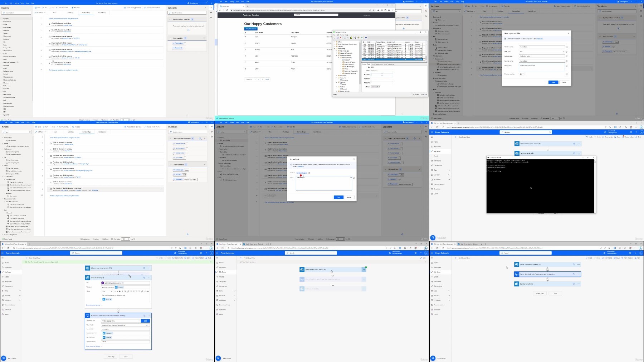The width and height of the screenshot is (644, 362).
Task: Open the Run Mode dropdown
Action: [126, 325]
